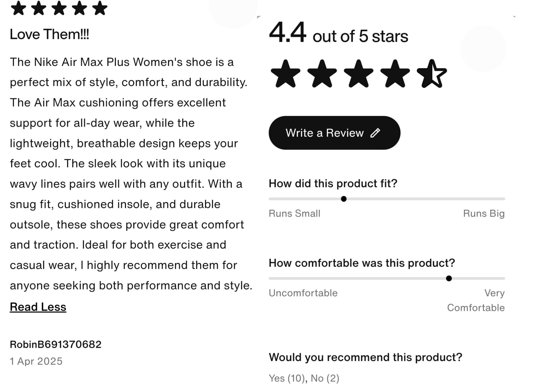Click the fifth star of the Love Them review
The height and width of the screenshot is (392, 549).
(100, 8)
